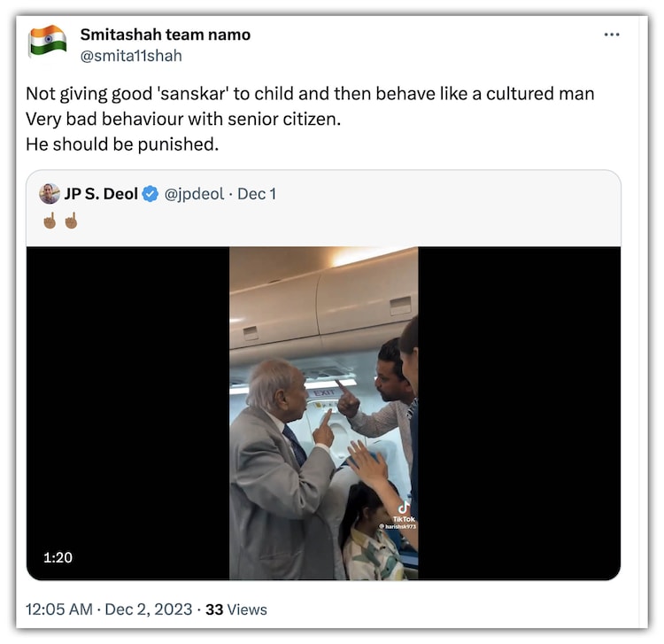Click the @smita11shah handle
Image resolution: width=664 pixels, height=644 pixels.
(131, 55)
